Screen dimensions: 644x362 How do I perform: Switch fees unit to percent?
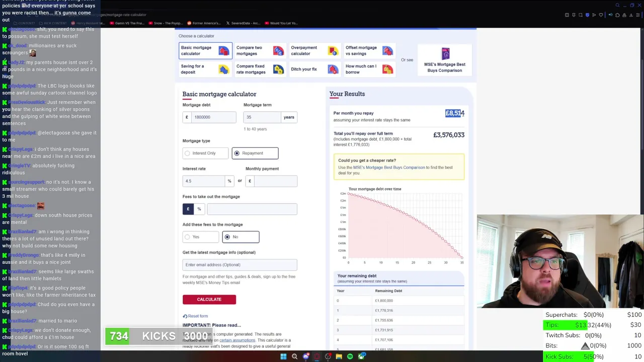[199, 209]
